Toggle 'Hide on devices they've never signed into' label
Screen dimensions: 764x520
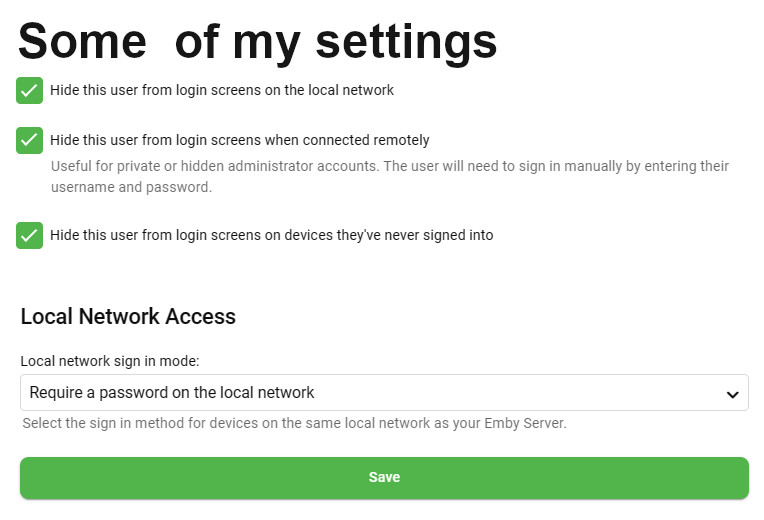click(271, 235)
